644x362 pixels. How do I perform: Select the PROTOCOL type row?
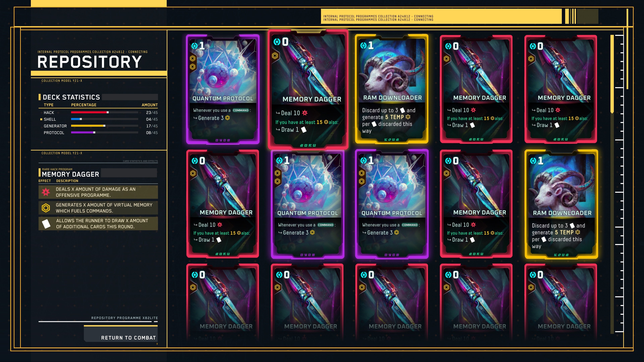pos(98,133)
